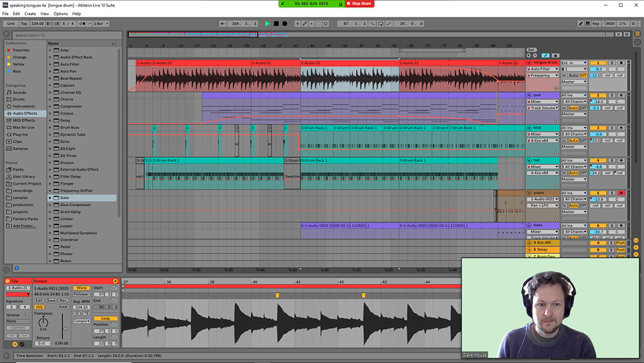Click the Transpose knob in Sample box
This screenshot has width=644, height=363.
click(x=43, y=322)
